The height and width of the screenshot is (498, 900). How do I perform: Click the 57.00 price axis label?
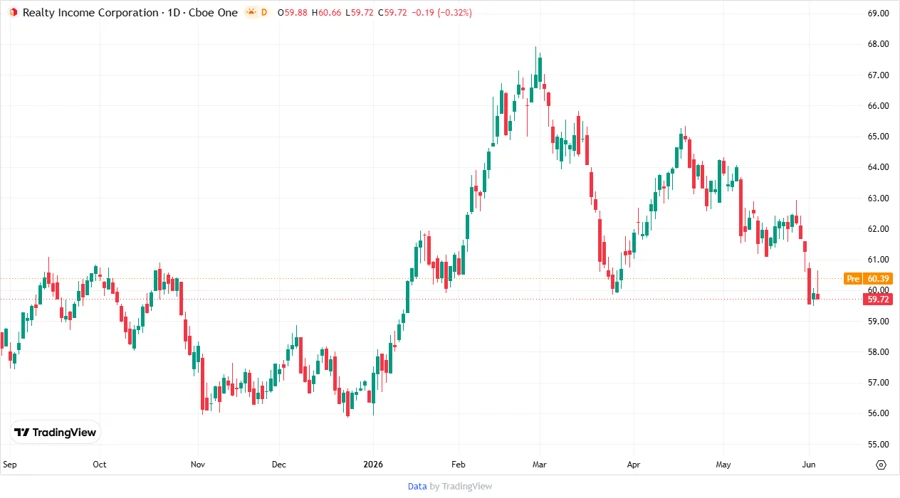point(878,383)
